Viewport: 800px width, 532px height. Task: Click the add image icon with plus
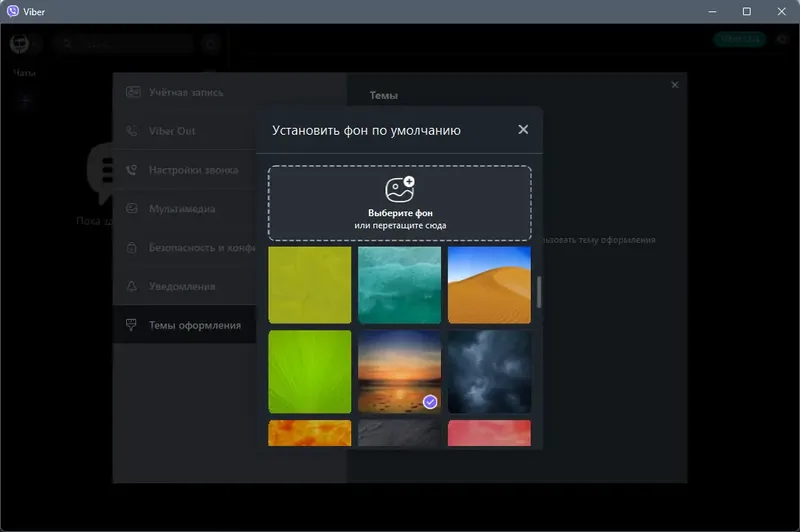pos(399,189)
